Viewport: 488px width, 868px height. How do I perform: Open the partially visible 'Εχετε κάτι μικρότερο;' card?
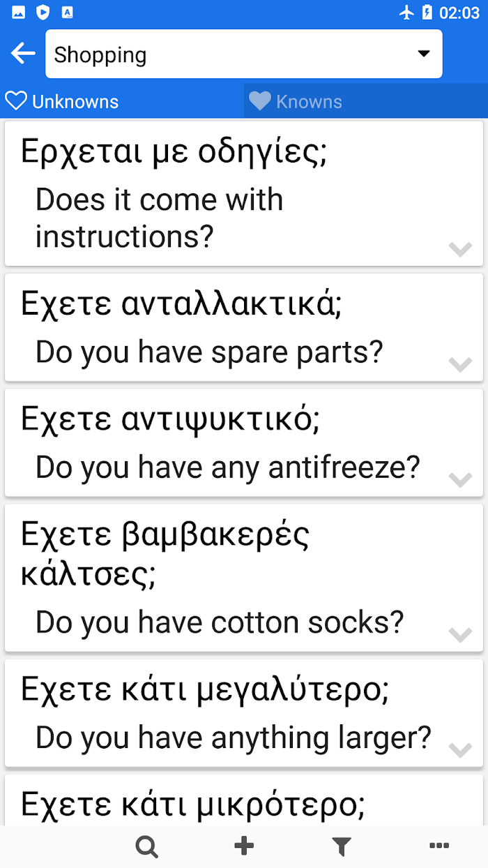click(244, 800)
